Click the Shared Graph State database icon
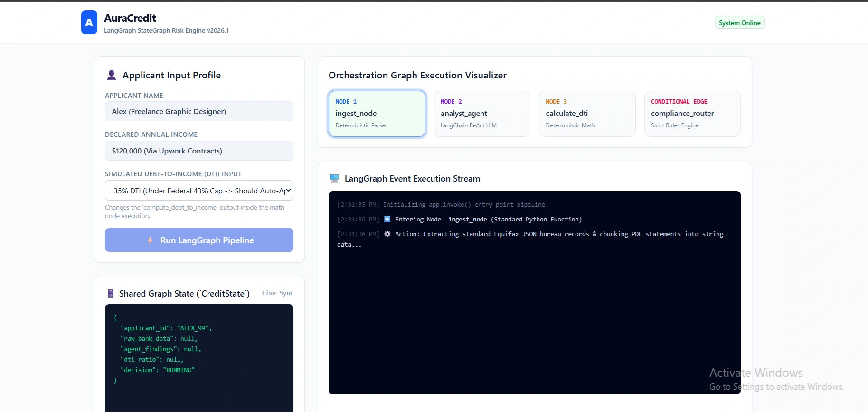 pos(111,294)
